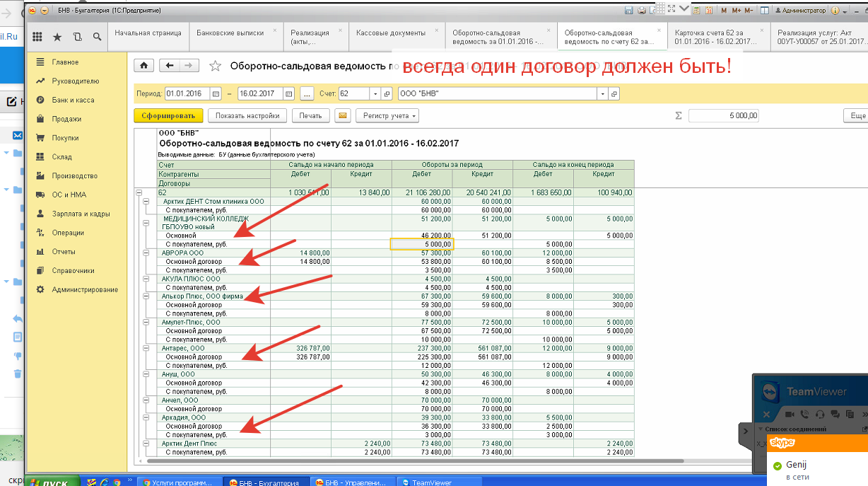Click the Сформировать button
This screenshot has height=486, width=868.
click(x=168, y=115)
